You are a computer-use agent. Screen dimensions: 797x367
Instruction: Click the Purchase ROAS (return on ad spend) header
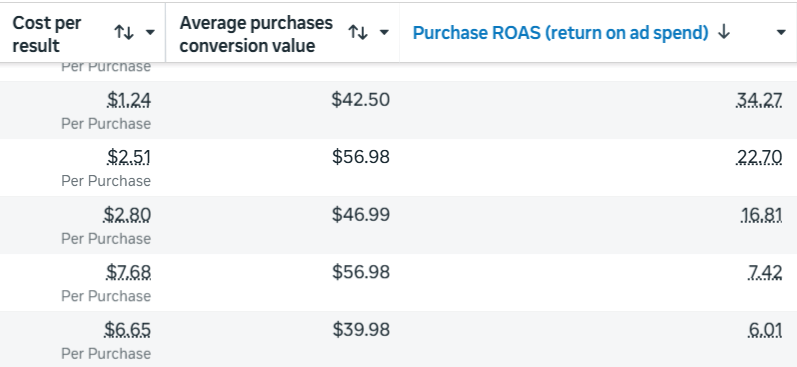560,33
